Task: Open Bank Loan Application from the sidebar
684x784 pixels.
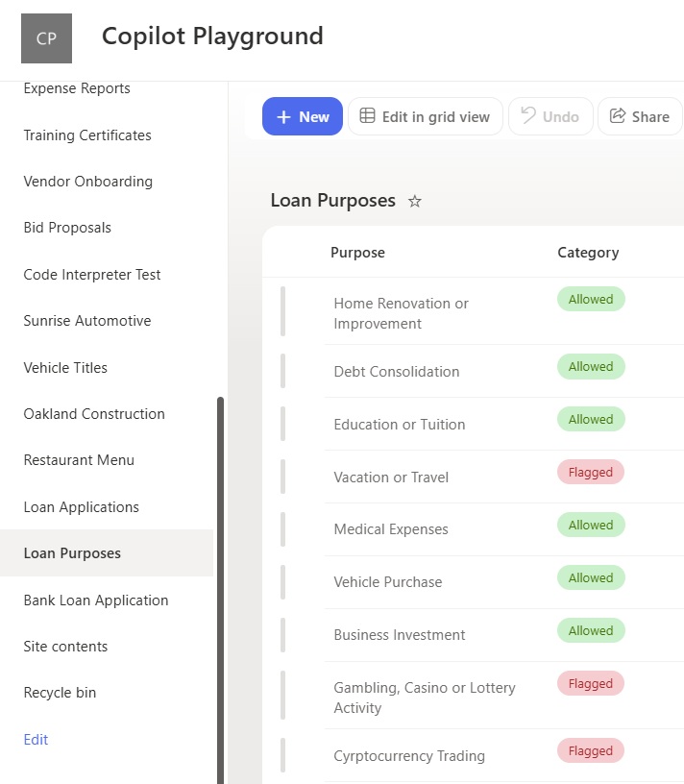Action: point(96,600)
